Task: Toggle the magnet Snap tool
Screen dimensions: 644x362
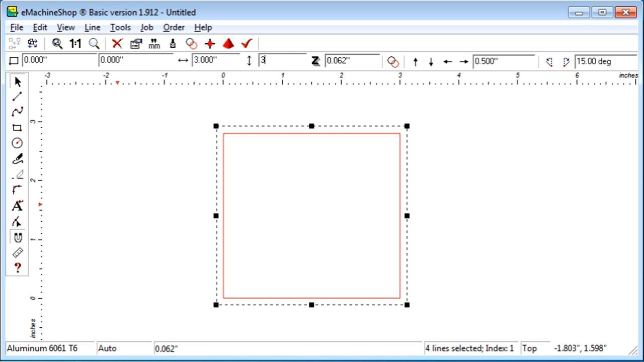Action: click(x=18, y=237)
